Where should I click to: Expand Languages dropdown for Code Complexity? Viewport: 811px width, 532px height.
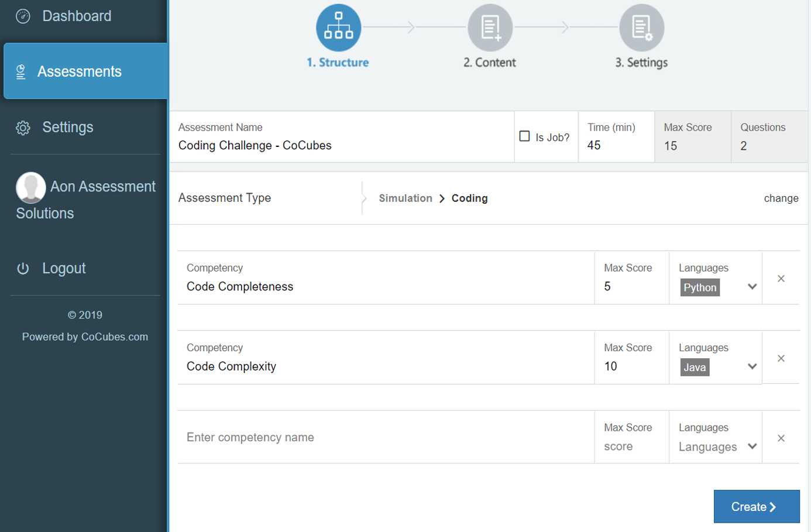752,366
